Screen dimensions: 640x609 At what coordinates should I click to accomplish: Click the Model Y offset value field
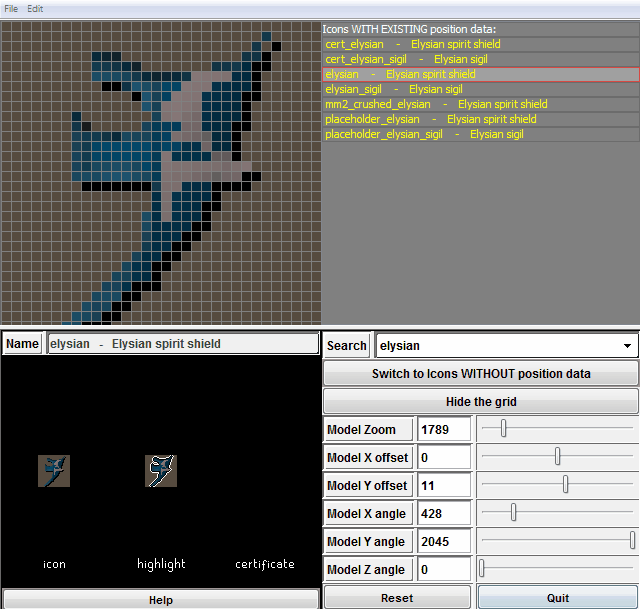tap(444, 485)
